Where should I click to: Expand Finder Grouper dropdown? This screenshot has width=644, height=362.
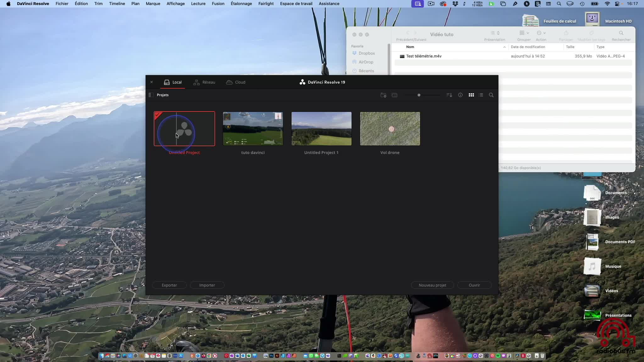524,33
